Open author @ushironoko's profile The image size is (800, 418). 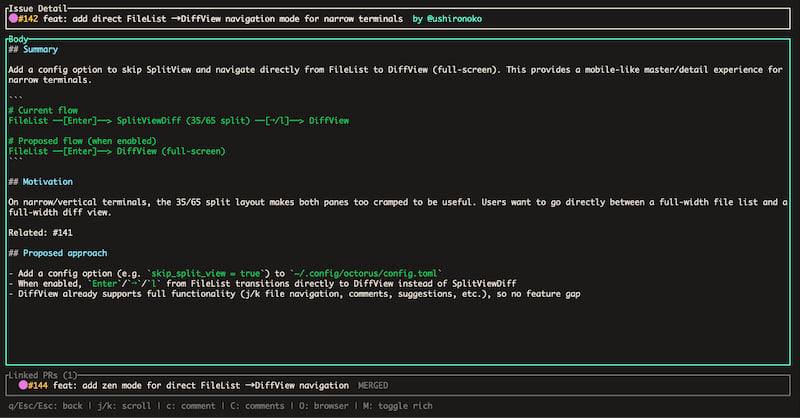(454, 19)
